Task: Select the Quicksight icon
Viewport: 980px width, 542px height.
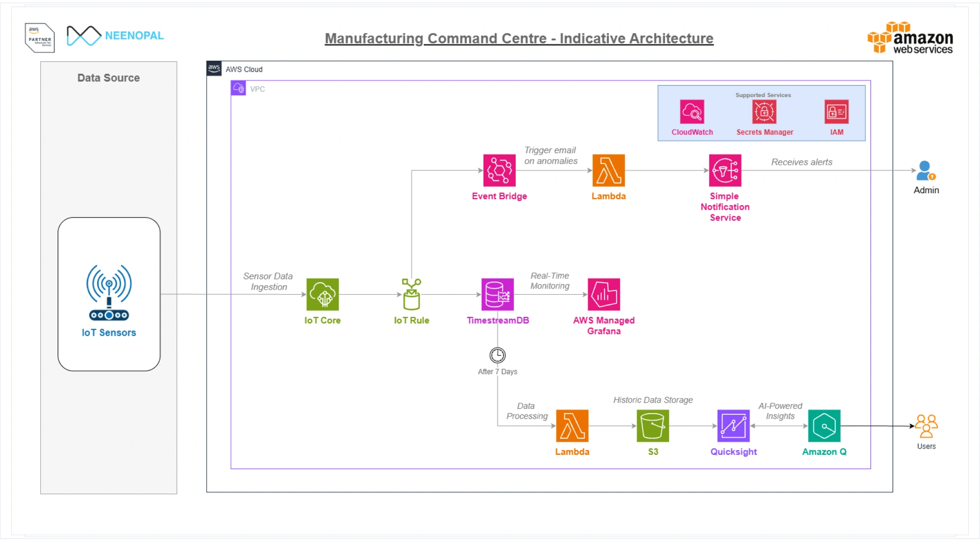Action: pos(733,426)
